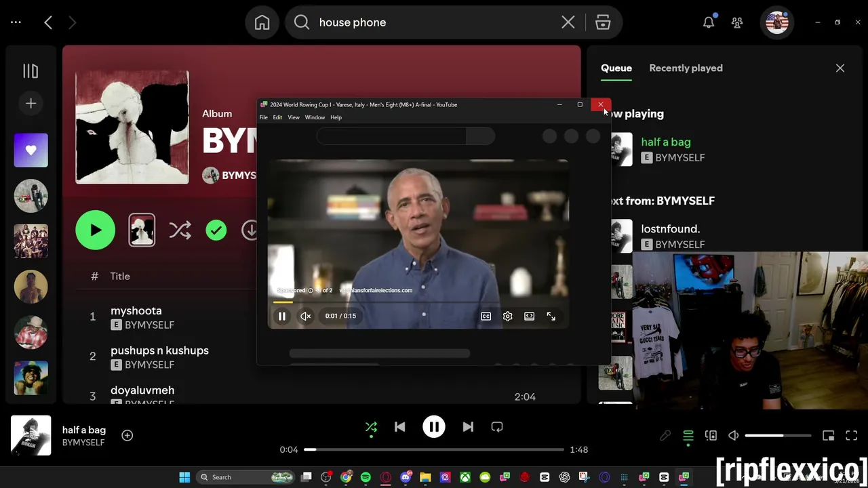
Task: Unmute the YouTube video
Action: point(306,316)
